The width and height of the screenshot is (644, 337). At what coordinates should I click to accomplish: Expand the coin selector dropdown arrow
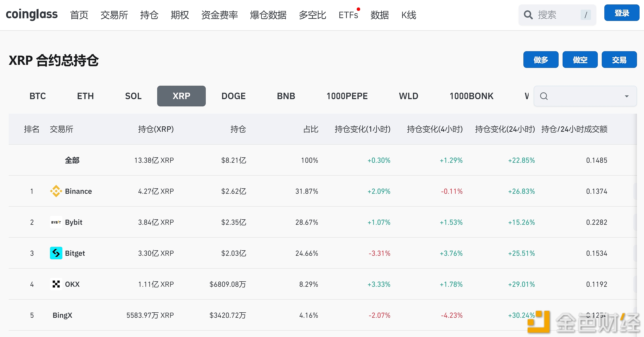[626, 96]
